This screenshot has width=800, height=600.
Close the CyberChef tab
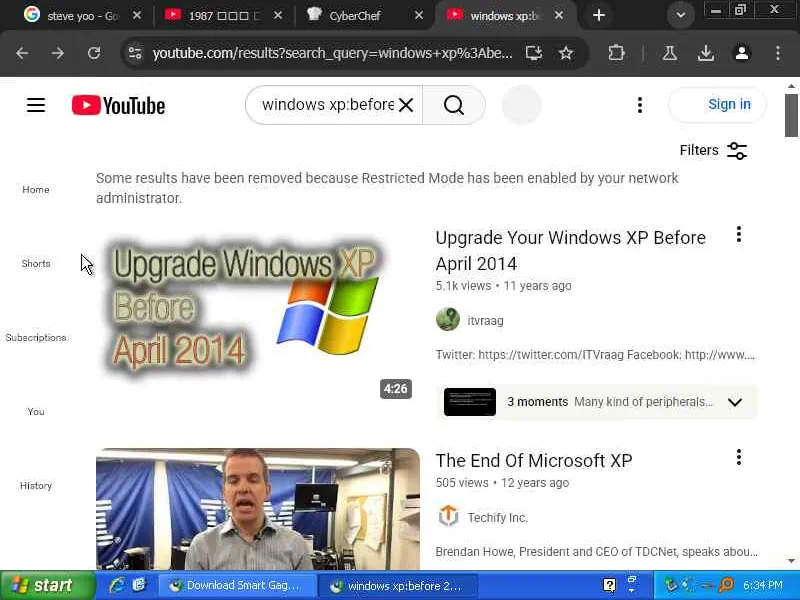419,16
